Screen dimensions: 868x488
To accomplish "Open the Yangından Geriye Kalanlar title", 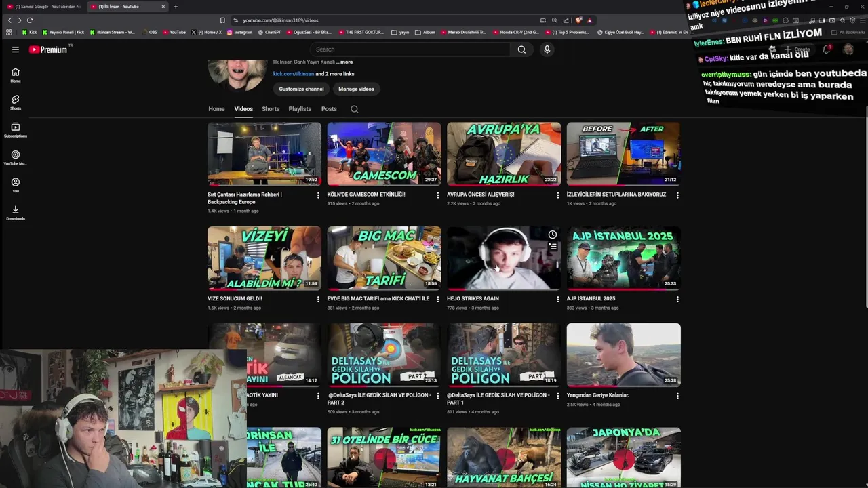I will click(x=598, y=395).
